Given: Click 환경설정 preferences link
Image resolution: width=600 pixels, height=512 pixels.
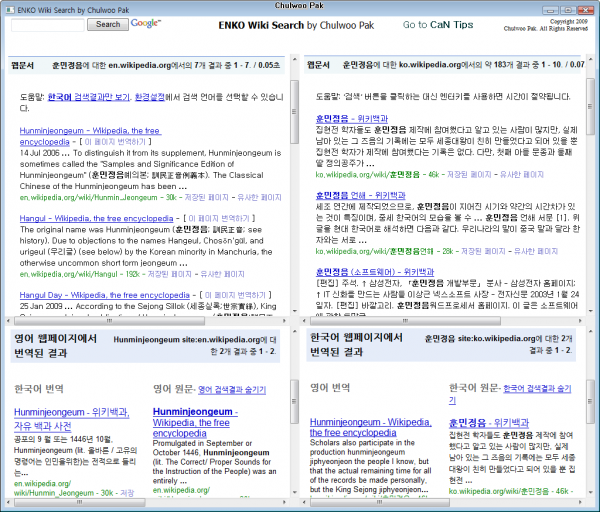Looking at the screenshot, I should pyautogui.click(x=150, y=97).
